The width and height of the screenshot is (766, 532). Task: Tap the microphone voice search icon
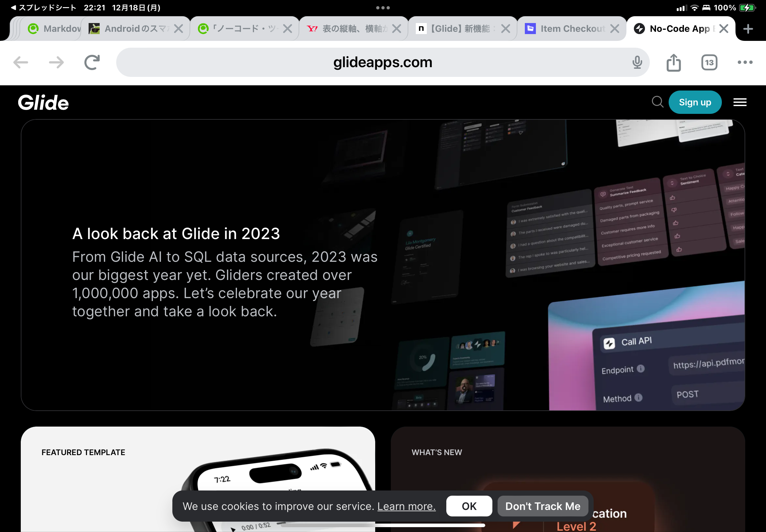(637, 62)
